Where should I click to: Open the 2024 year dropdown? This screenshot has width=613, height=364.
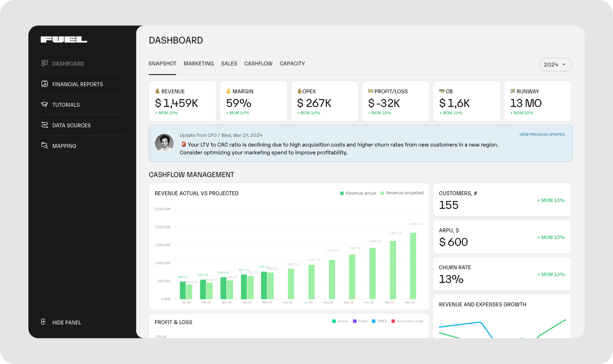(555, 64)
